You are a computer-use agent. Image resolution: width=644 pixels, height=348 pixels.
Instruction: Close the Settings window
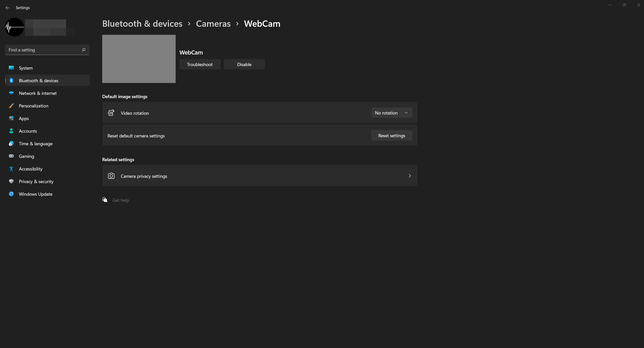tap(639, 5)
